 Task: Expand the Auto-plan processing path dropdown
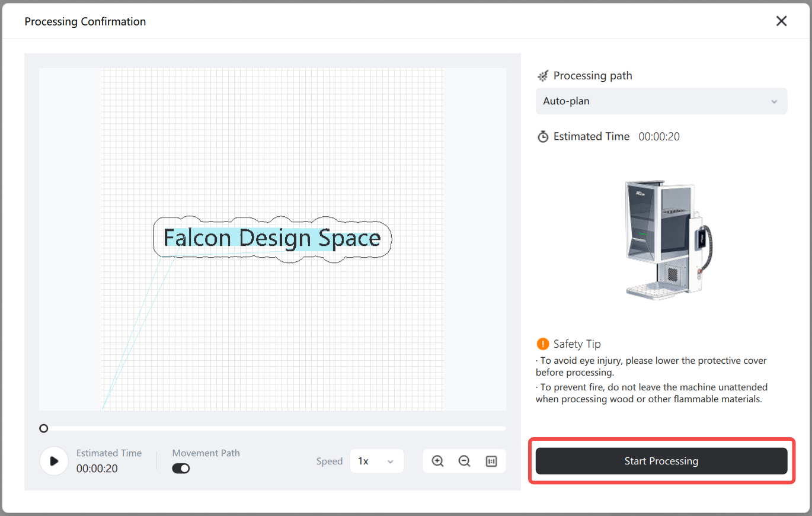pyautogui.click(x=661, y=101)
